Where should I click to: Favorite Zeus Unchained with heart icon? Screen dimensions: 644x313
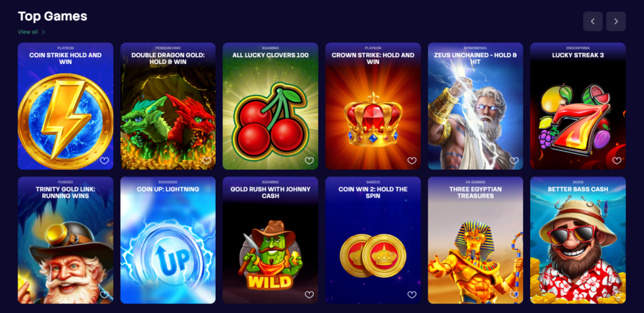click(514, 161)
